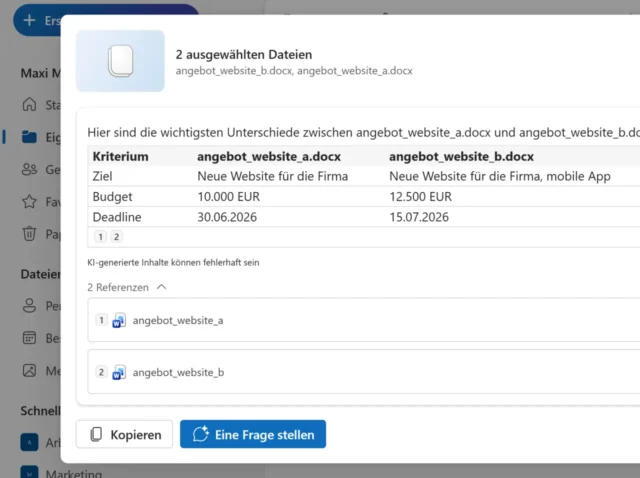Image resolution: width=640 pixels, height=478 pixels.
Task: Click the blue square icon above Marketing
Action: (x=29, y=442)
